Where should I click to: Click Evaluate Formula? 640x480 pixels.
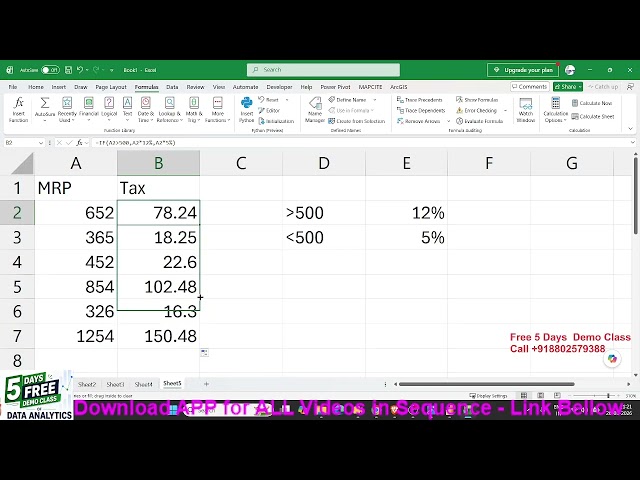(480, 121)
